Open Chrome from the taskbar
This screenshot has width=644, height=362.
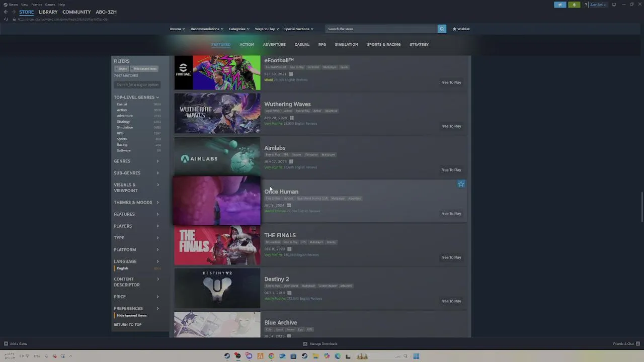tap(271, 356)
